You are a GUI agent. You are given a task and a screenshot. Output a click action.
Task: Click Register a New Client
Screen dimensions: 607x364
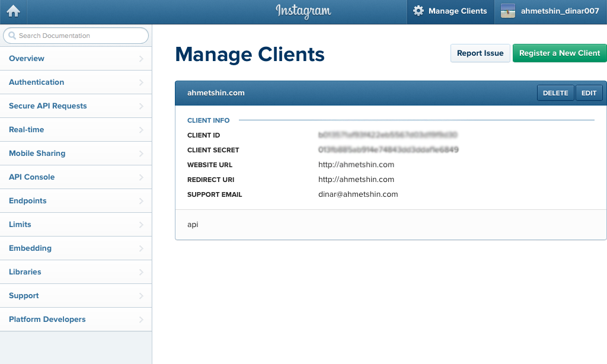coord(560,53)
